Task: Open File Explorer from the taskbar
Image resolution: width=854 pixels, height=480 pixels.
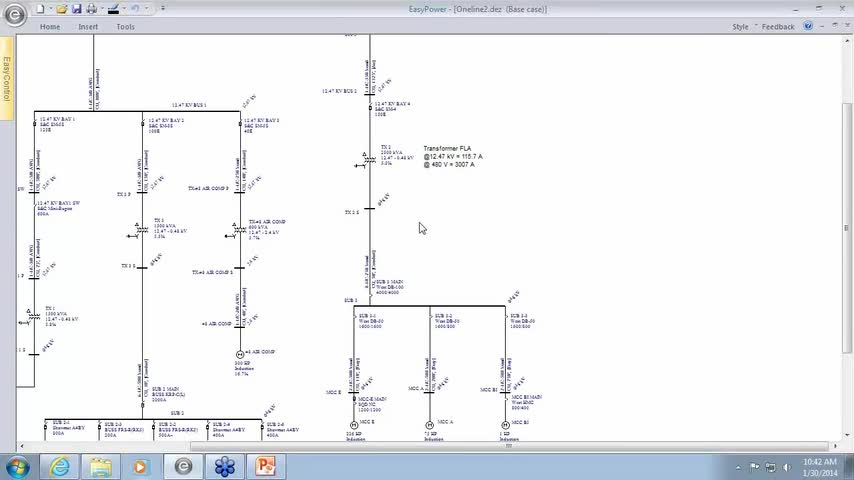Action: [101, 467]
